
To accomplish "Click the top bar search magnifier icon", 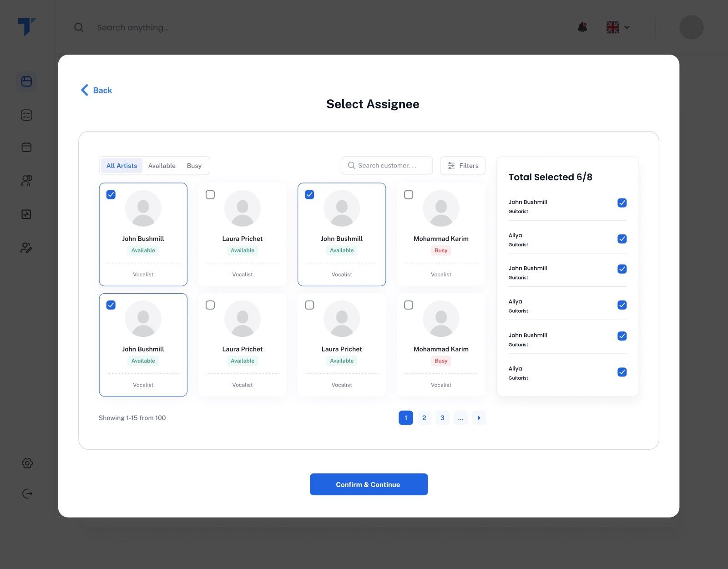I will [x=79, y=27].
